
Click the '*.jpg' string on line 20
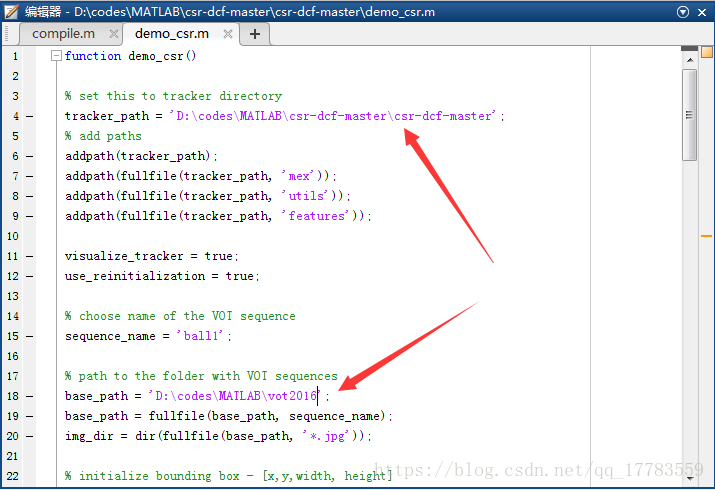click(326, 436)
